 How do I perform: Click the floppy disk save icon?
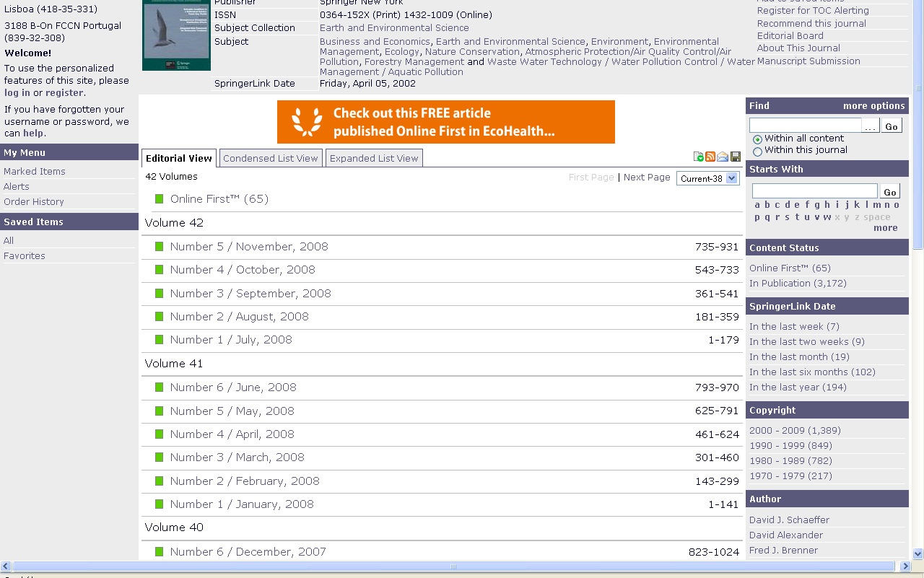(x=736, y=157)
